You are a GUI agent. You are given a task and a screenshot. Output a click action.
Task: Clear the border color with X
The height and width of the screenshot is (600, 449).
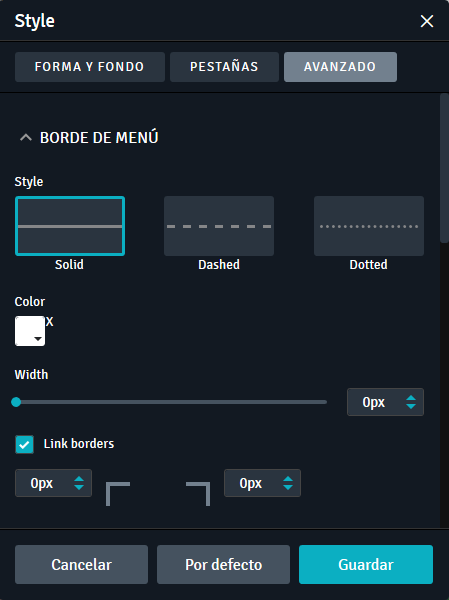click(x=49, y=321)
